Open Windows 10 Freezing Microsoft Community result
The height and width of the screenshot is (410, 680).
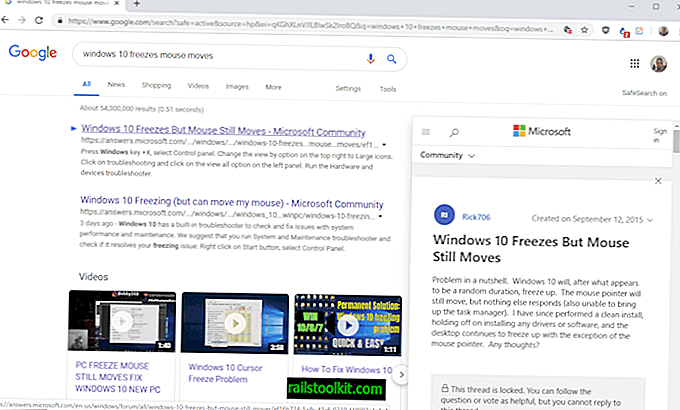point(232,202)
